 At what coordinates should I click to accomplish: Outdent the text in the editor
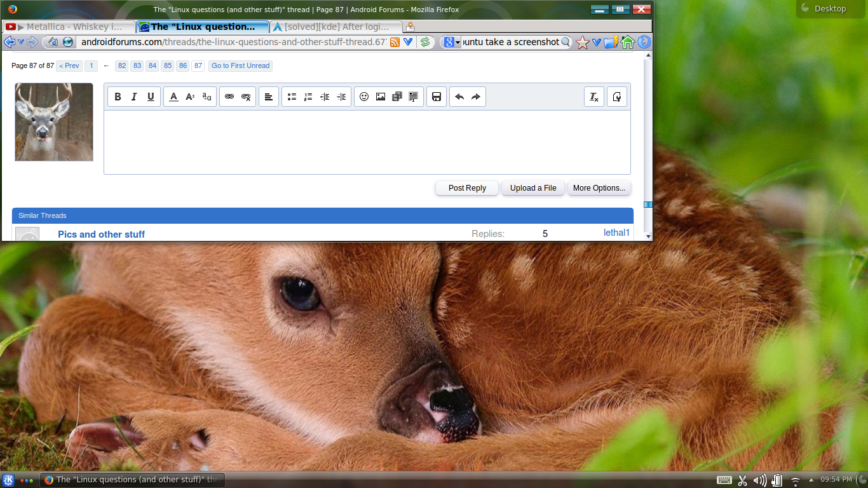click(x=325, y=97)
